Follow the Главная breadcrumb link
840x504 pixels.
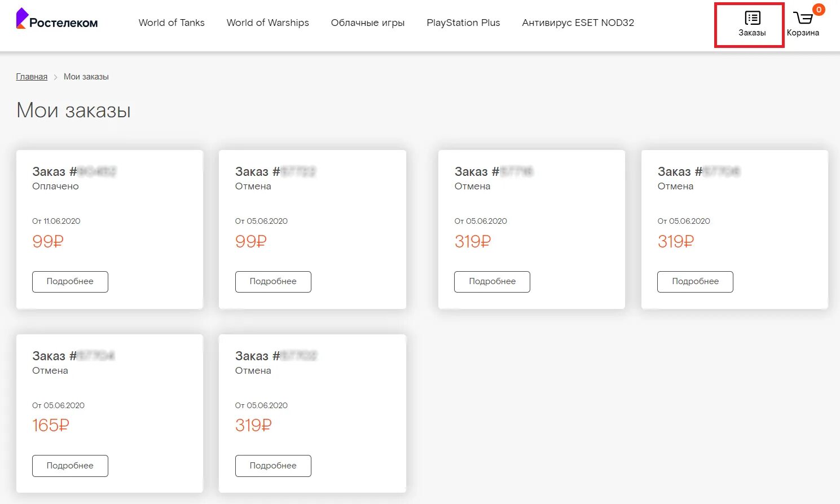pyautogui.click(x=32, y=77)
